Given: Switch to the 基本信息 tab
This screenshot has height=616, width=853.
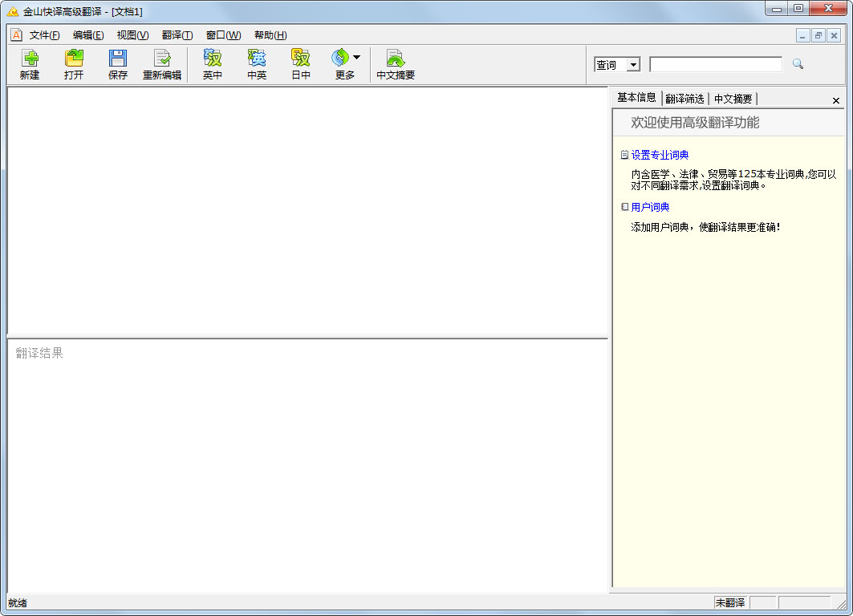Looking at the screenshot, I should coord(636,98).
